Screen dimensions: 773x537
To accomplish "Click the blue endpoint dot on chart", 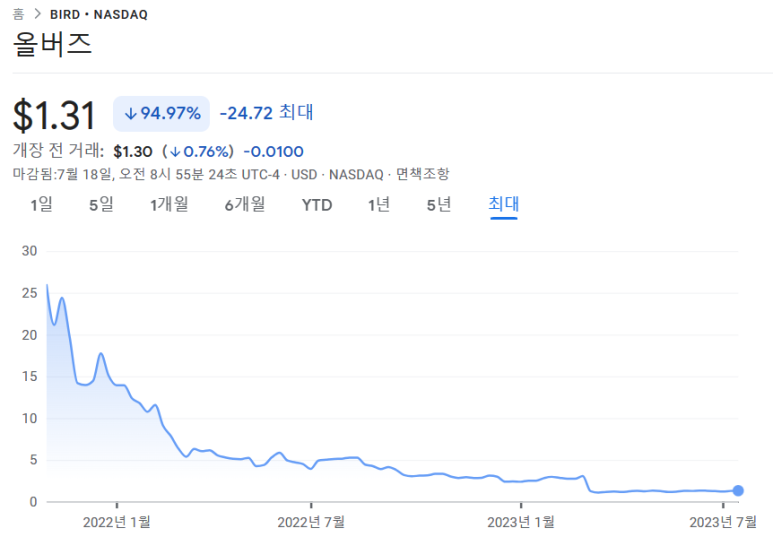I will click(x=738, y=491).
